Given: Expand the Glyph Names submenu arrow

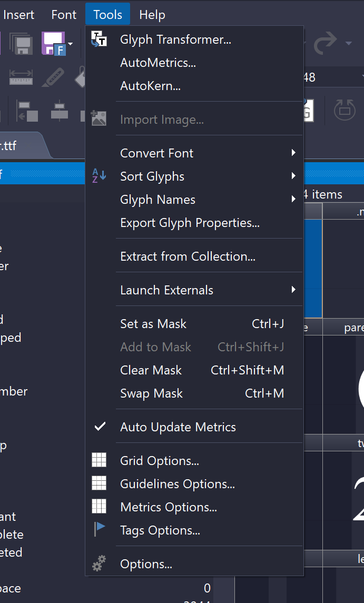Looking at the screenshot, I should coord(293,199).
